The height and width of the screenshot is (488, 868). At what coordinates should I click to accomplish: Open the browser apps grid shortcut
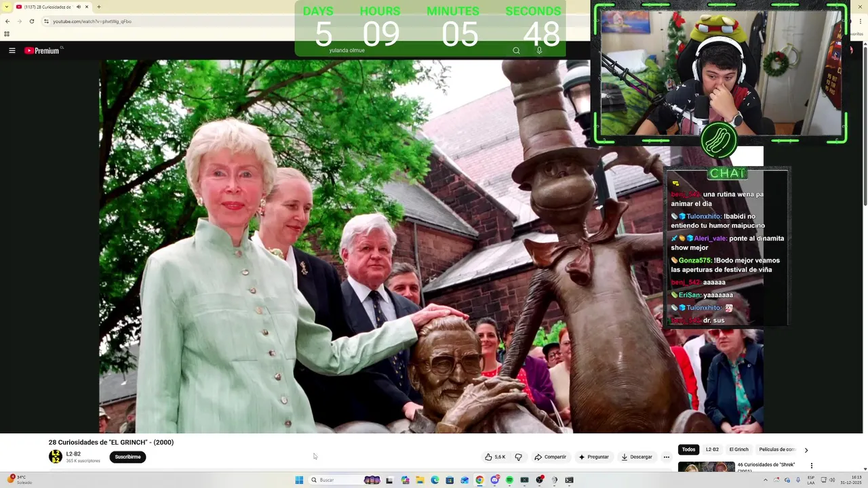(7, 34)
